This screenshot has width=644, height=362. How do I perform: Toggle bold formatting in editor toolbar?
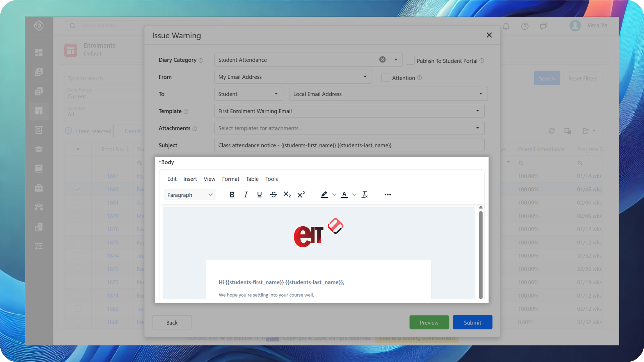[232, 195]
